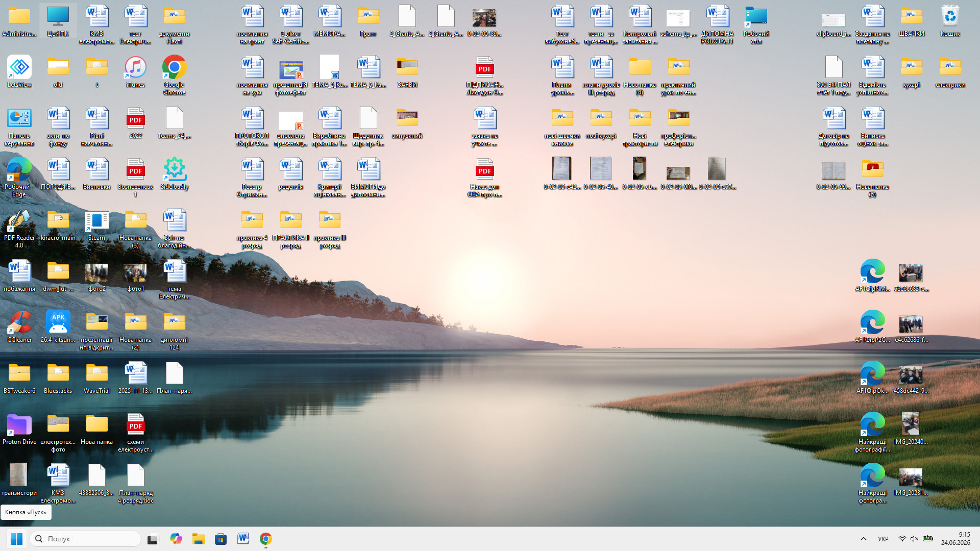Click the Windows Start button
980x551 pixels.
click(x=16, y=539)
